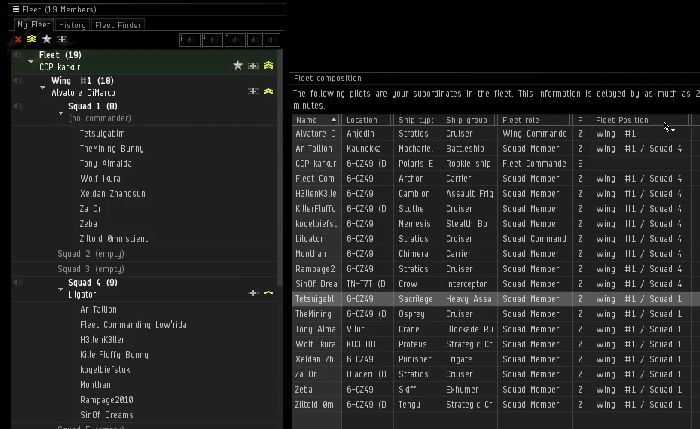
Task: Open the Fleet window hamburger menu
Action: tap(16, 9)
